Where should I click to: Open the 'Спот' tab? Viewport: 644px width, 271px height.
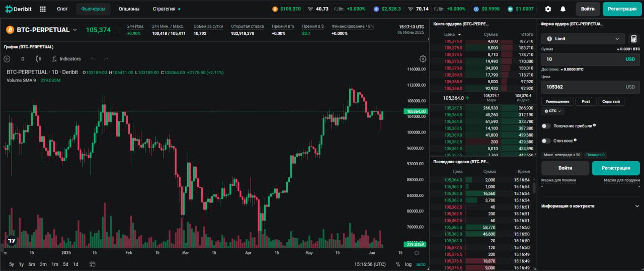[x=62, y=9]
